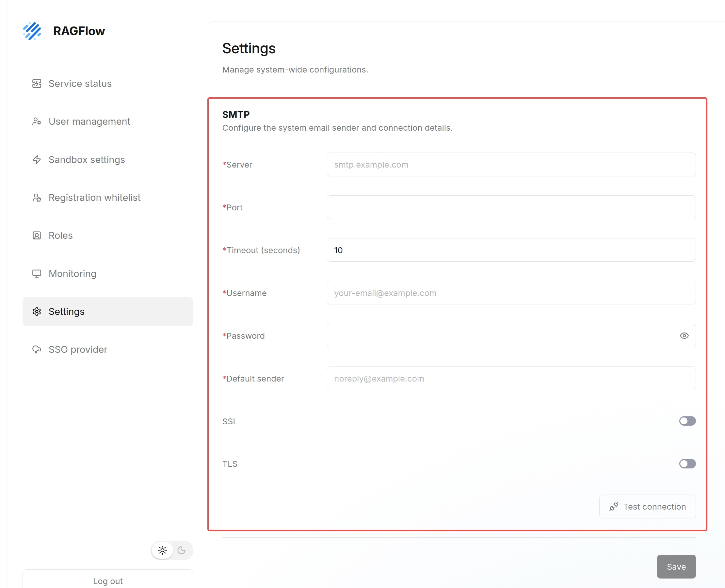Click the User management icon
This screenshot has height=588, width=725.
[x=37, y=122]
